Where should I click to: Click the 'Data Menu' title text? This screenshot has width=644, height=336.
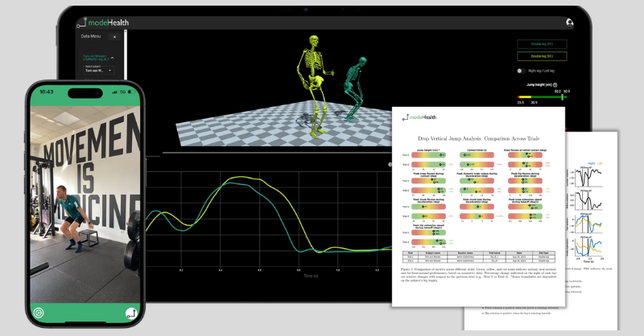[x=91, y=36]
